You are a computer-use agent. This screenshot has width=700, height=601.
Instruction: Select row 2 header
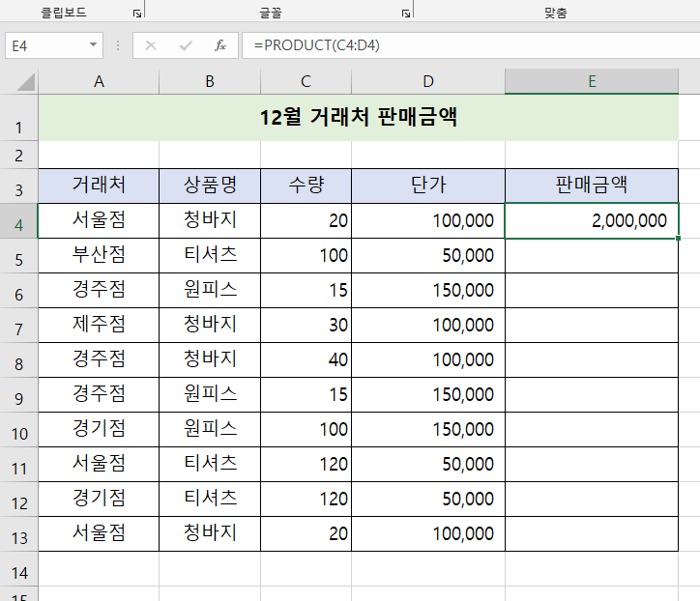pos(18,156)
